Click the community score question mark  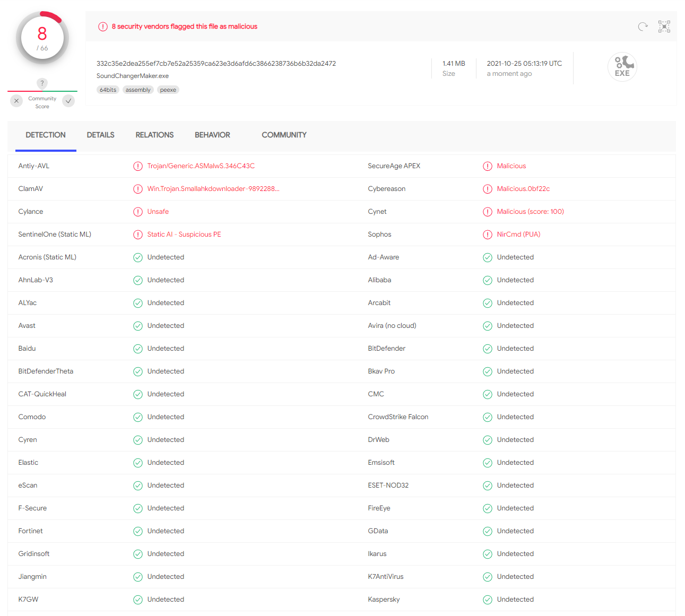[42, 83]
